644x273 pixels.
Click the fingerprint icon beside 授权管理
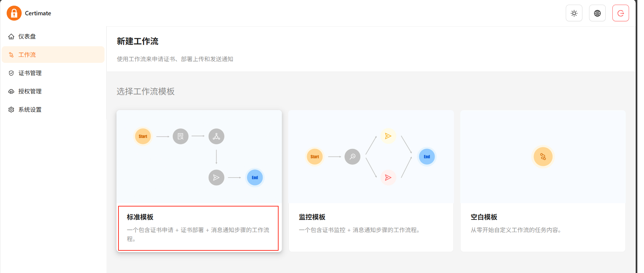11,91
